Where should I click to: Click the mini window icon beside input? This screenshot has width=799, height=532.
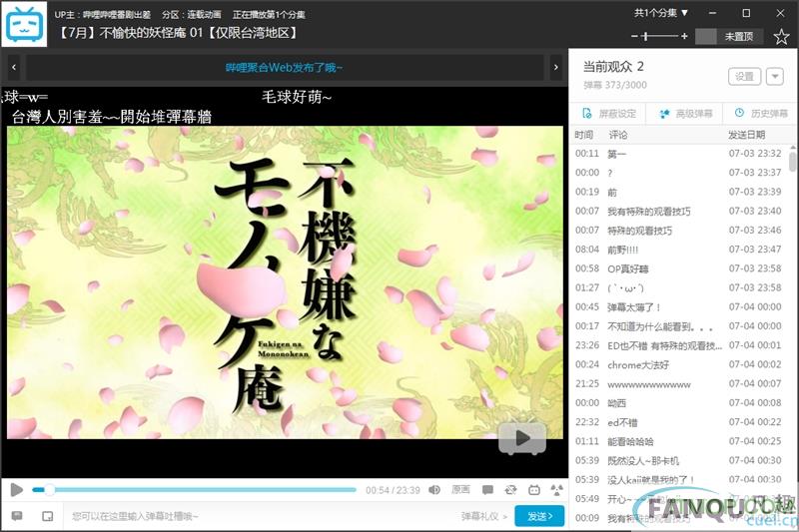pos(47,516)
